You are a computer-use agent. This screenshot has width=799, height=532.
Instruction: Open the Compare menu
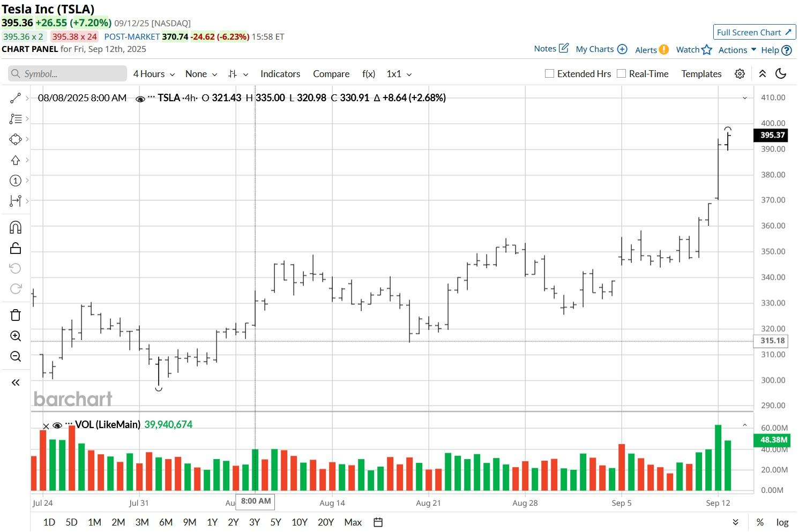coord(331,74)
